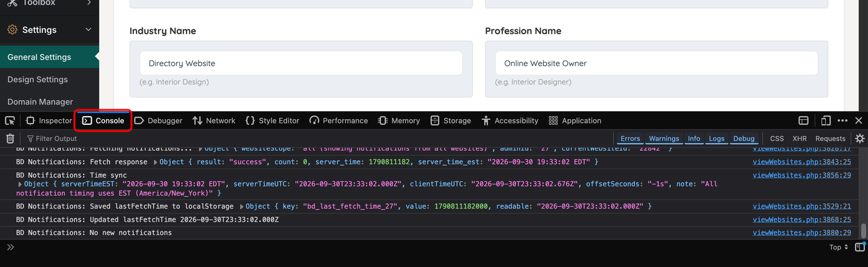Toggle the Logs filter

point(716,138)
